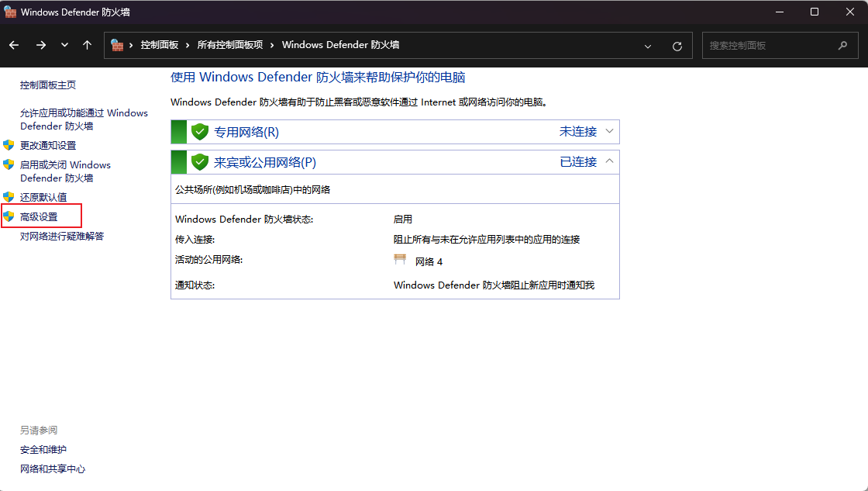
Task: Click 公共场所(例如机场或咖啡店)中的网络 description
Action: click(253, 189)
